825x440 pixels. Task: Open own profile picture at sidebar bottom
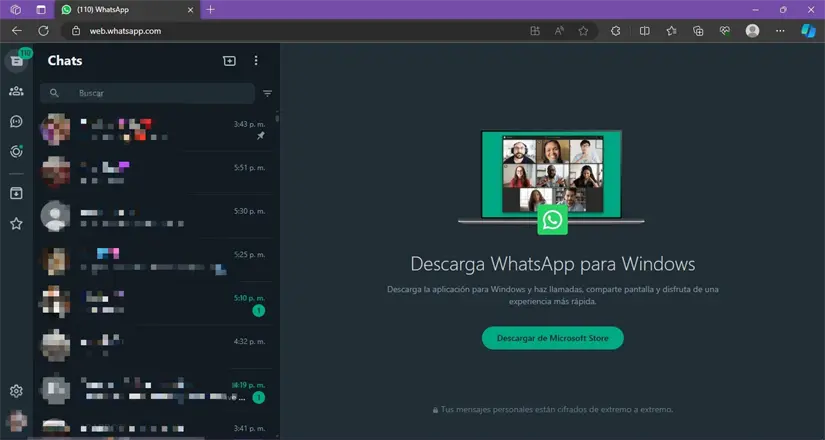tap(17, 421)
